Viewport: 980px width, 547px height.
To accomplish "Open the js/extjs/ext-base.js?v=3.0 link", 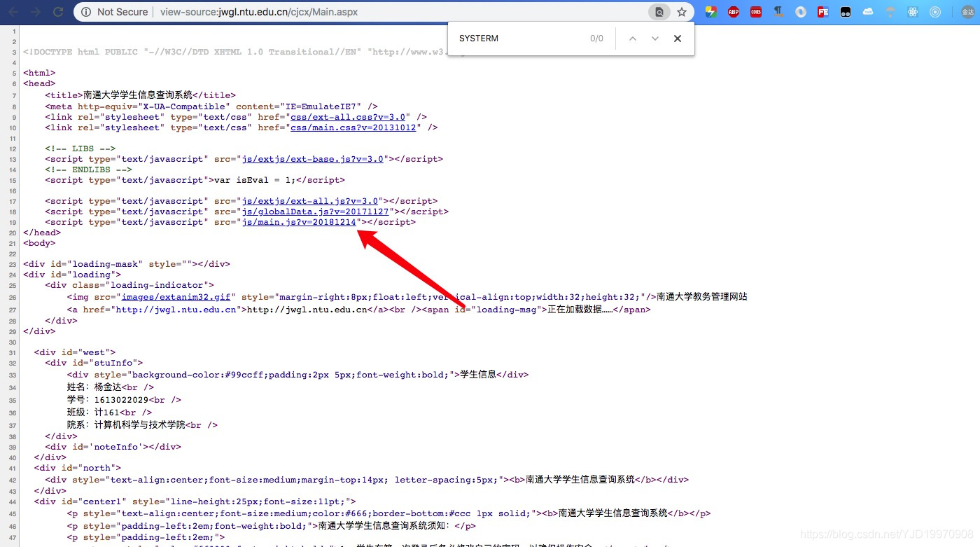I will [x=313, y=159].
